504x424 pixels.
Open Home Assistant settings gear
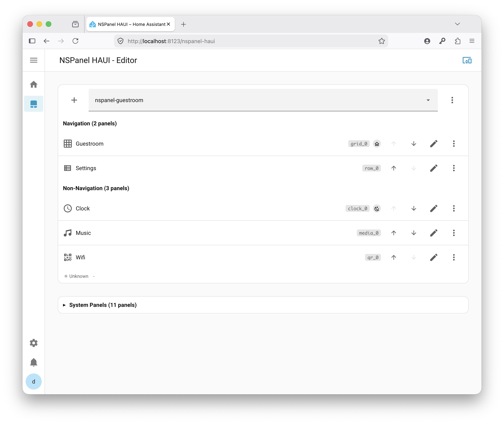click(x=34, y=343)
